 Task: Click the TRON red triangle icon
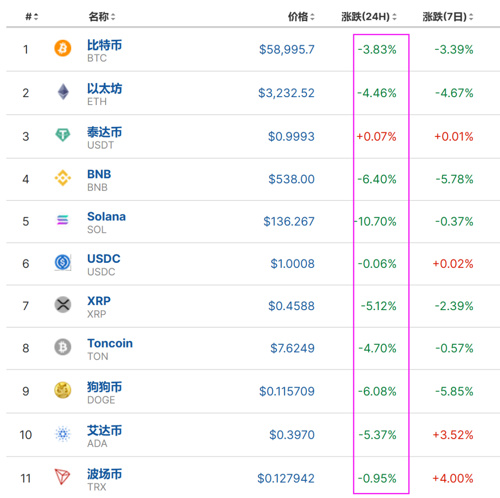click(x=63, y=477)
